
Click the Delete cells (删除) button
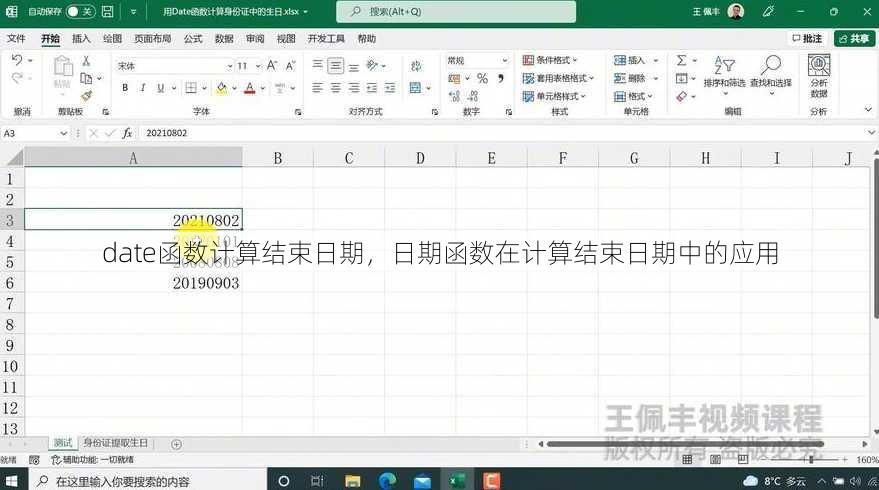[630, 78]
